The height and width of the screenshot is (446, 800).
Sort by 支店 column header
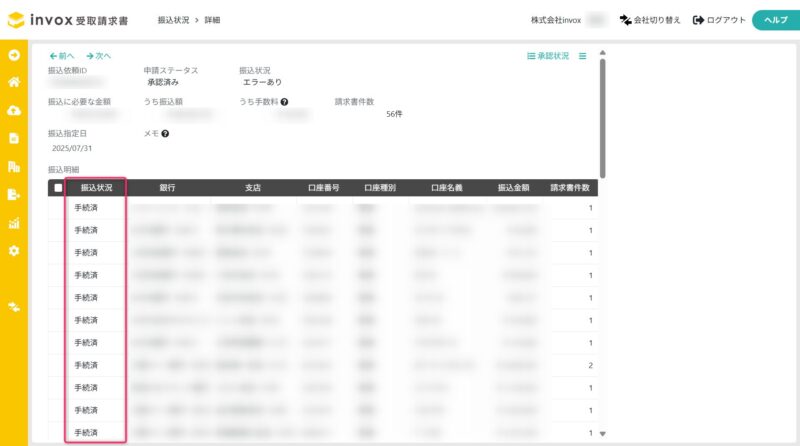[x=253, y=188]
